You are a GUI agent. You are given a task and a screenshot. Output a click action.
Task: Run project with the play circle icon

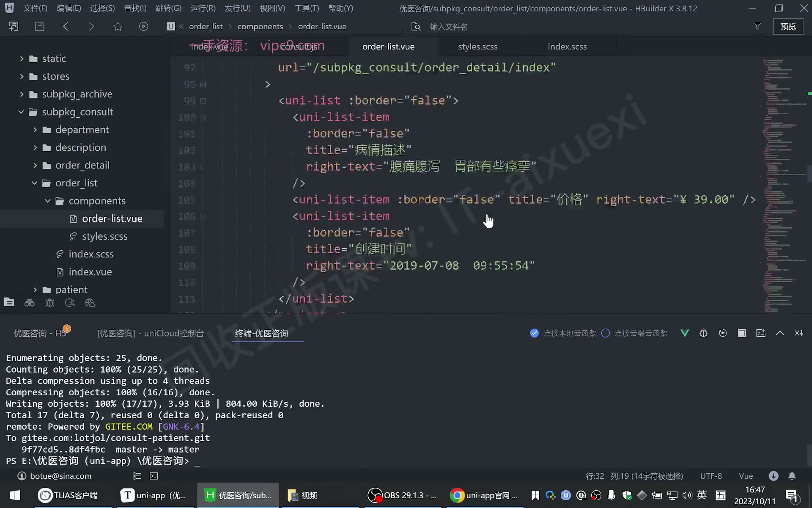144,26
